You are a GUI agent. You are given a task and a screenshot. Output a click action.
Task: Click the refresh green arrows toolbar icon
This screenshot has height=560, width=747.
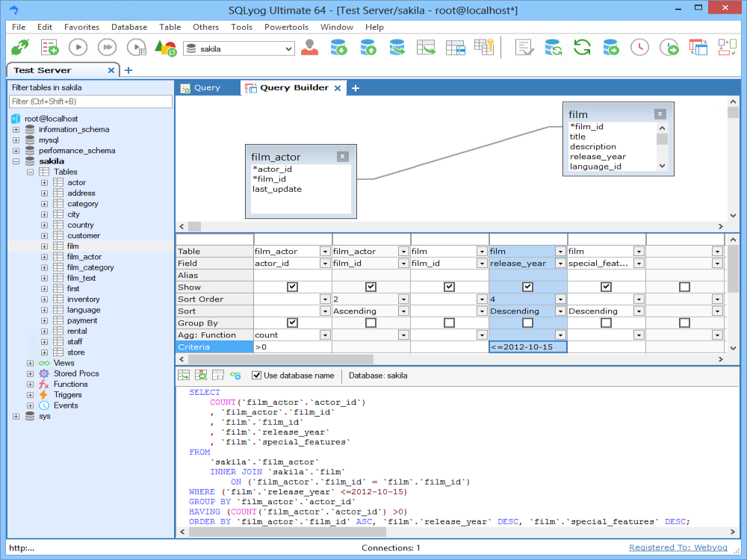tap(582, 48)
